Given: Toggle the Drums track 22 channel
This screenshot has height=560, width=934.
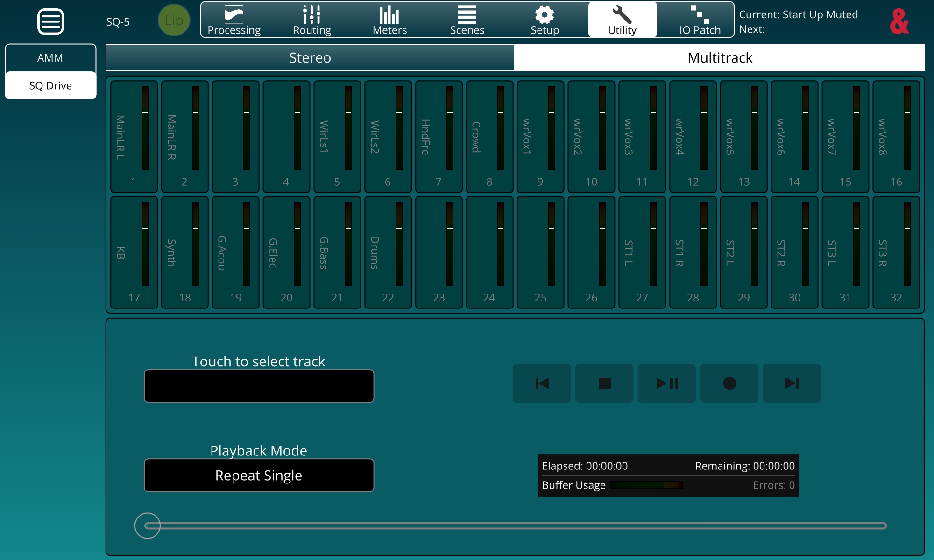Looking at the screenshot, I should (388, 252).
